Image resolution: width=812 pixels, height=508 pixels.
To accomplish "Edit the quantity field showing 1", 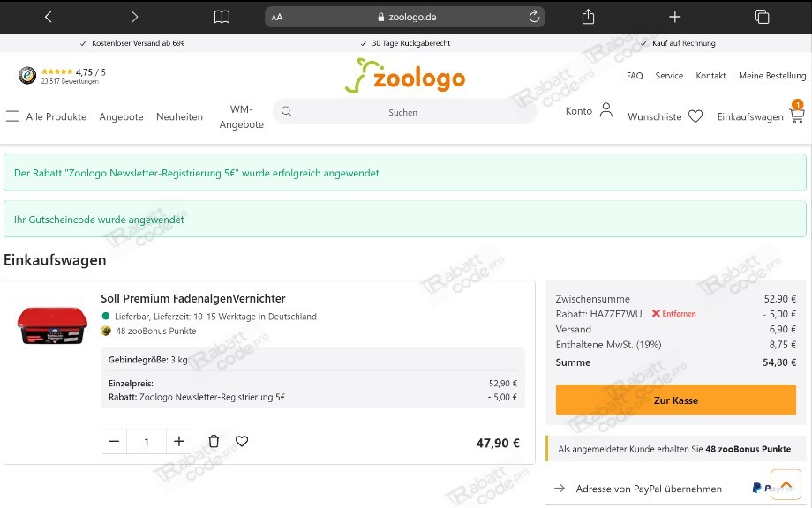I will (147, 441).
